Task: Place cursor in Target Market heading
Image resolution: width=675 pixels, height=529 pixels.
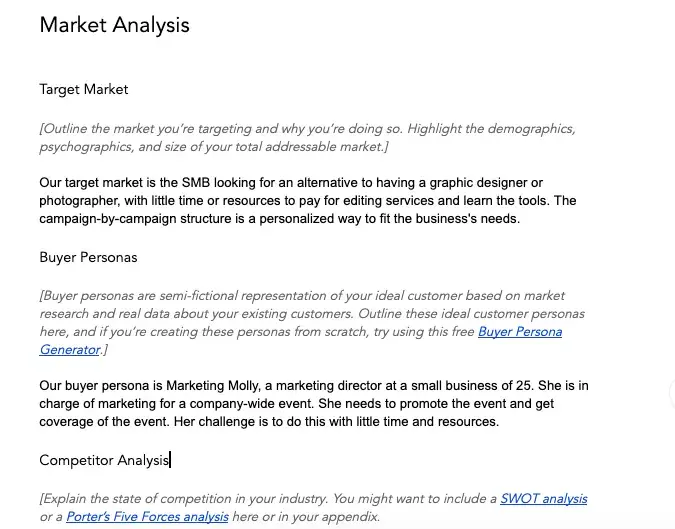Action: [x=84, y=89]
